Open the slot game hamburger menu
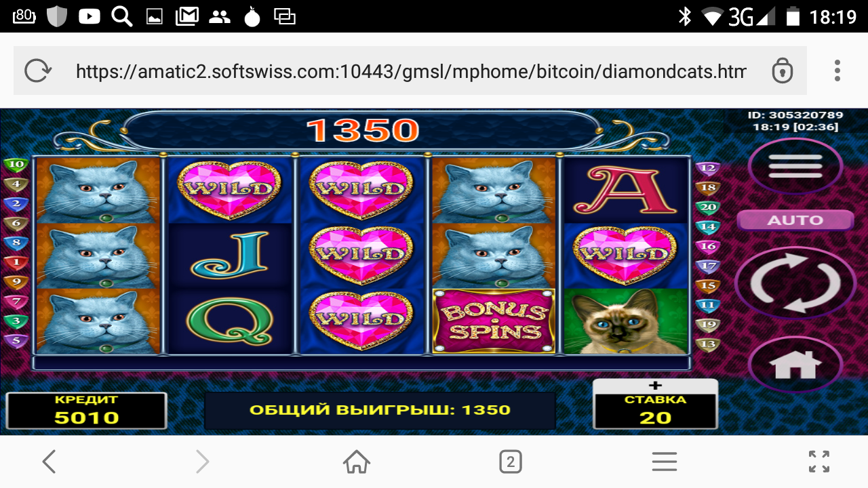This screenshot has height=488, width=868. coord(795,165)
